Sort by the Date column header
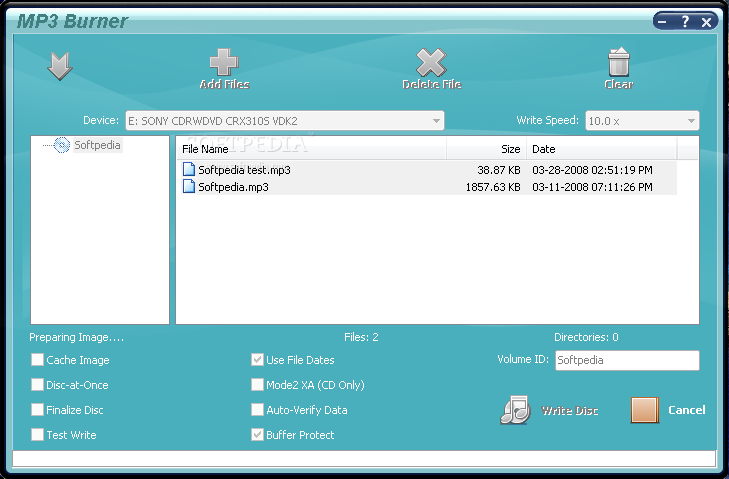 602,149
